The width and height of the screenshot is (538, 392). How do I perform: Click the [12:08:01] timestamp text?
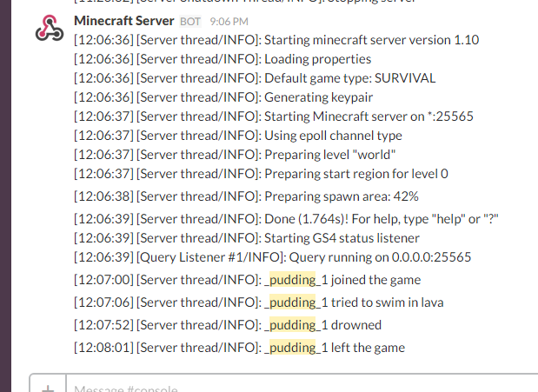pos(103,348)
